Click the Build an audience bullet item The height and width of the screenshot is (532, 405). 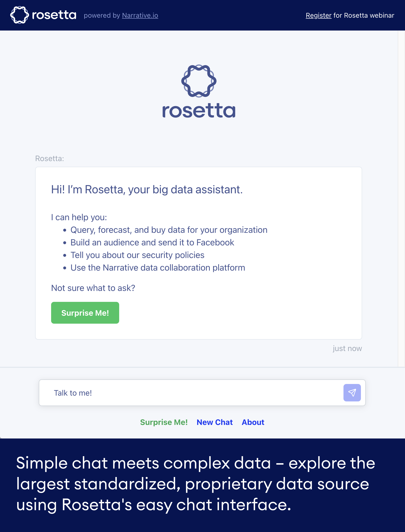click(152, 242)
